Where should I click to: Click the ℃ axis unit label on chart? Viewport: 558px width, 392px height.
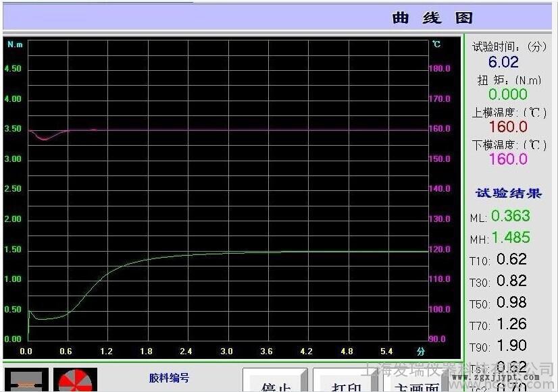pyautogui.click(x=436, y=44)
